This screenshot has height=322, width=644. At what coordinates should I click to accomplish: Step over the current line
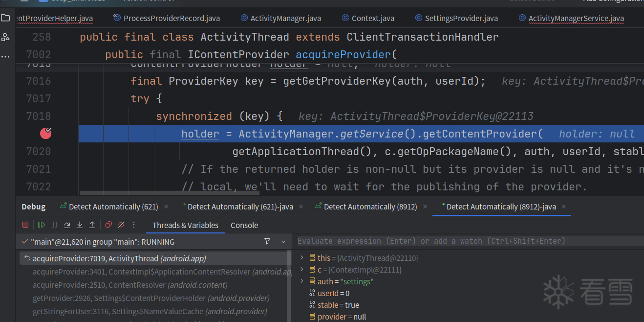tap(67, 225)
